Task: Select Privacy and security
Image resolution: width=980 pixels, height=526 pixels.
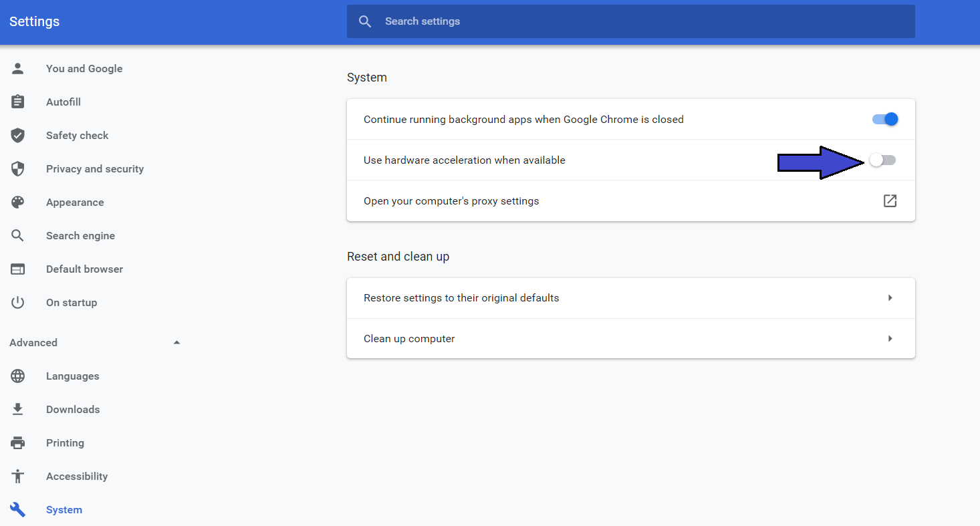Action: (x=95, y=168)
